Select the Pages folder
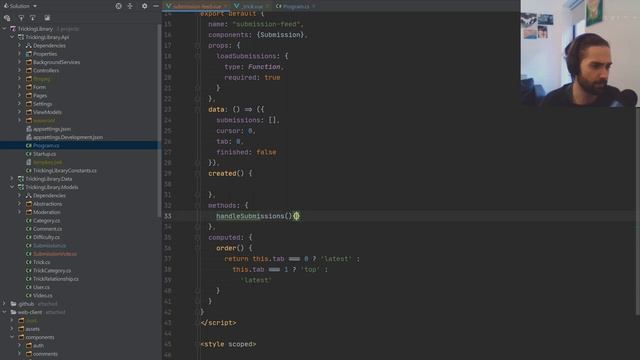 click(40, 96)
